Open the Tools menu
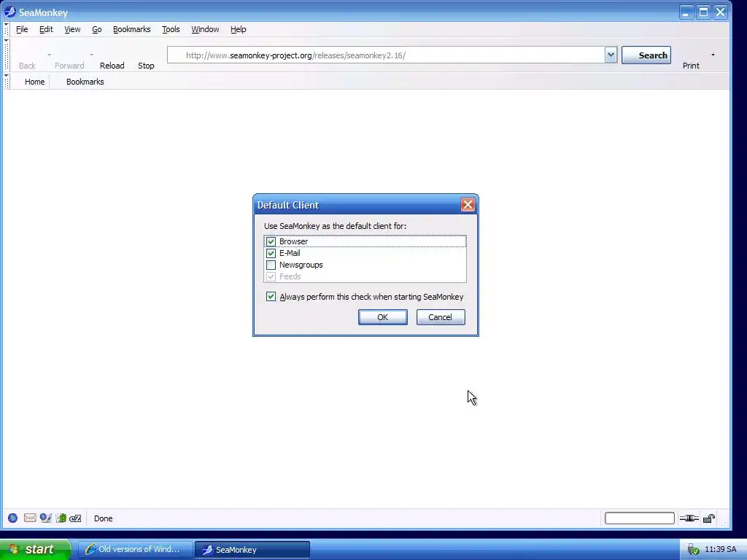Screen dimensions: 747x560 171,29
